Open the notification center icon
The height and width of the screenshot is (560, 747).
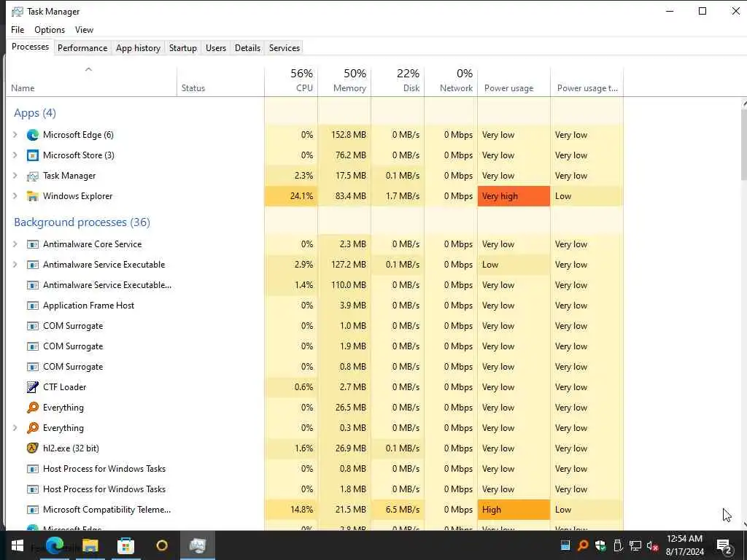pos(724,546)
